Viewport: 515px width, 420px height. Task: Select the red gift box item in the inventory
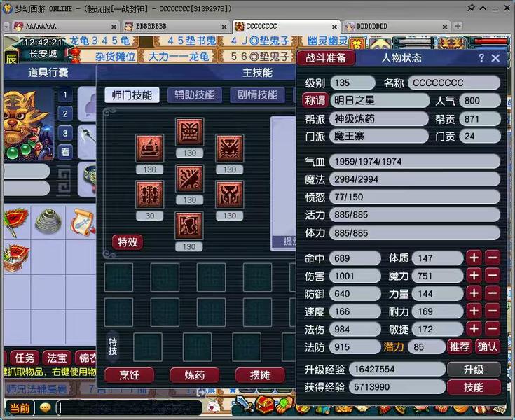[x=16, y=258]
